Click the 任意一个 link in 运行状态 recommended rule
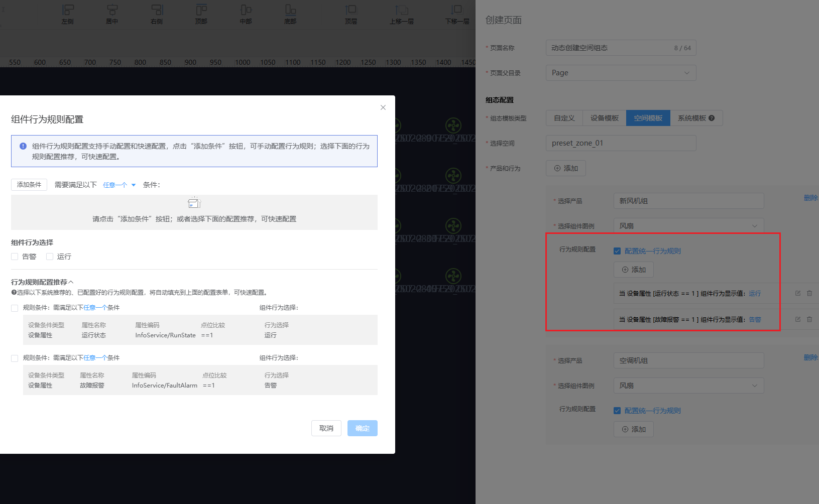This screenshot has width=819, height=504. point(95,308)
